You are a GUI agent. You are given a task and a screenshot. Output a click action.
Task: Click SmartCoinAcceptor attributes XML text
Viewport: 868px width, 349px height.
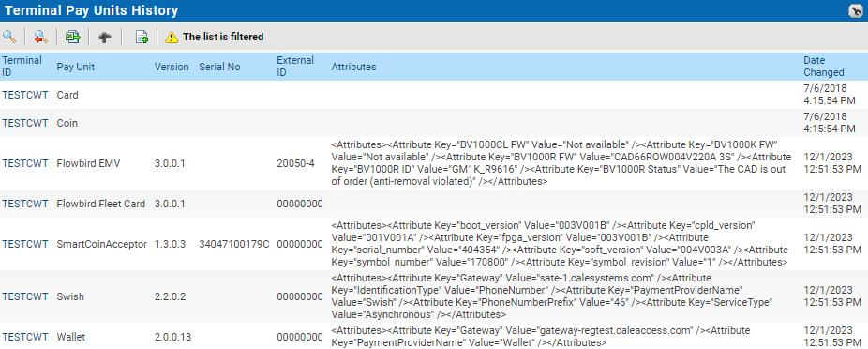(x=560, y=244)
